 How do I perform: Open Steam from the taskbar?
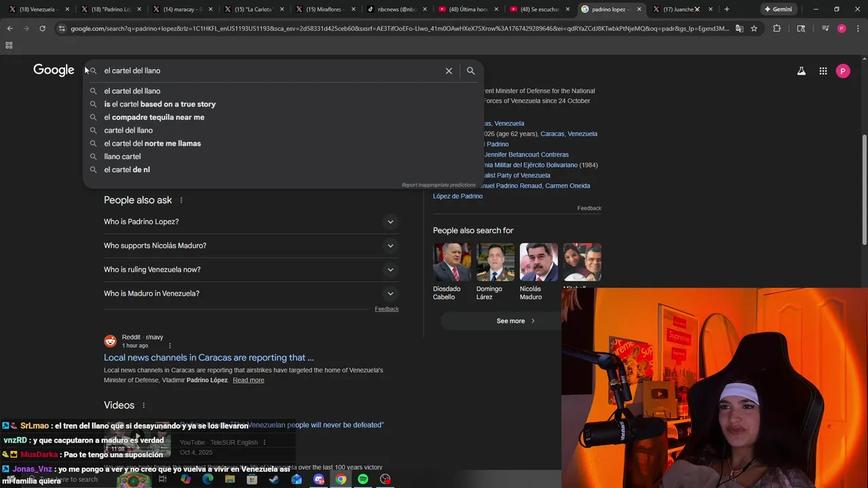coord(274,479)
